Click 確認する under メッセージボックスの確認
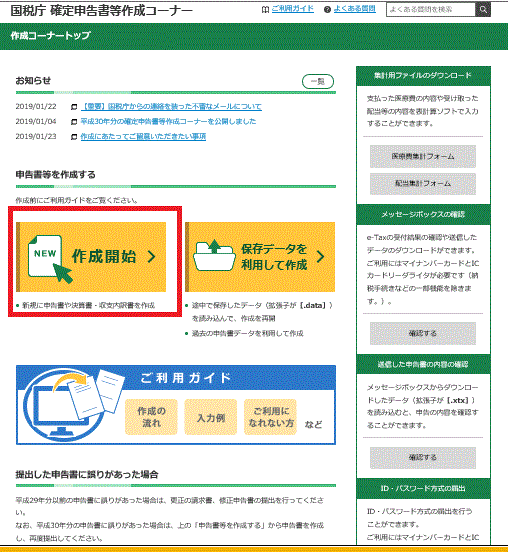 pos(423,333)
